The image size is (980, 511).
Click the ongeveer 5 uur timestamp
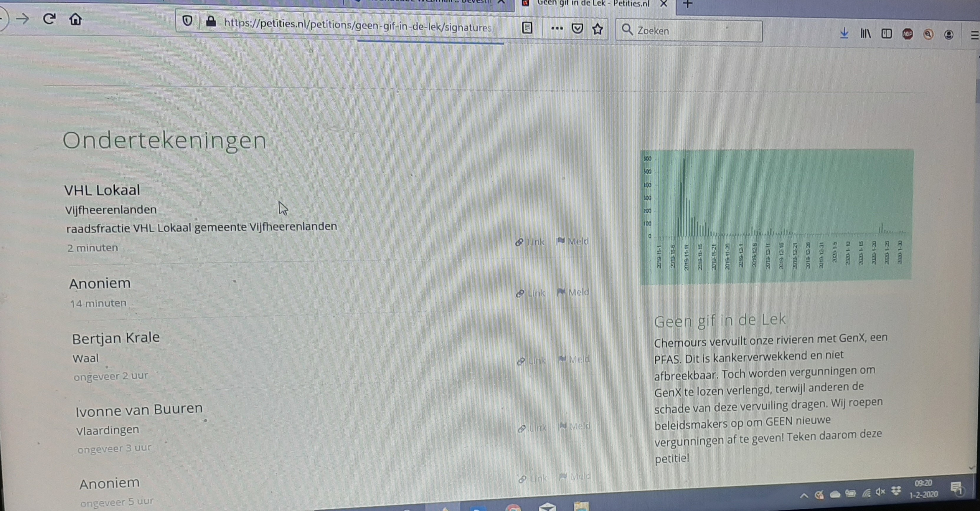click(117, 502)
